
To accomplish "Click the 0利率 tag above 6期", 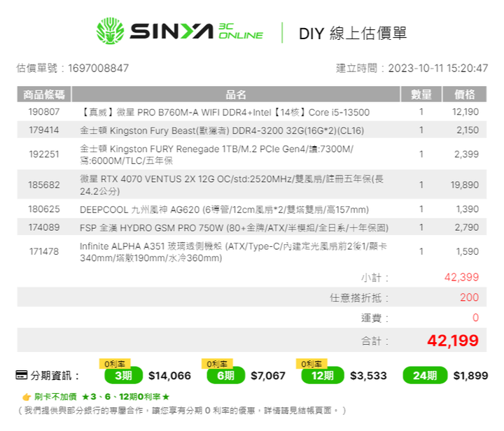I will 217,364.
